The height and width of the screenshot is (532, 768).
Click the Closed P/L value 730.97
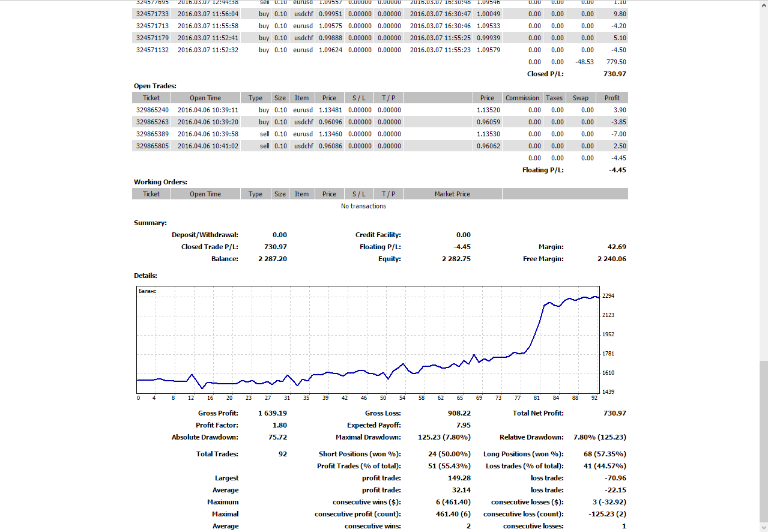614,74
